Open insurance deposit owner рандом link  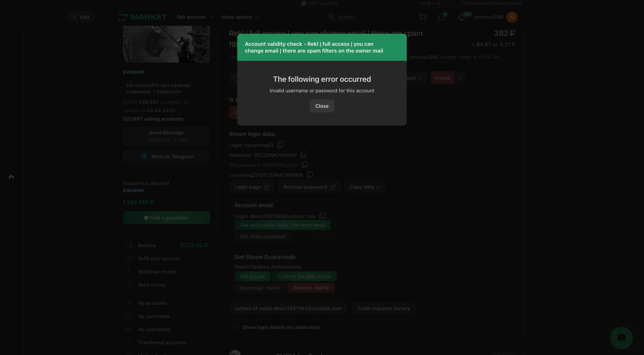click(x=133, y=190)
